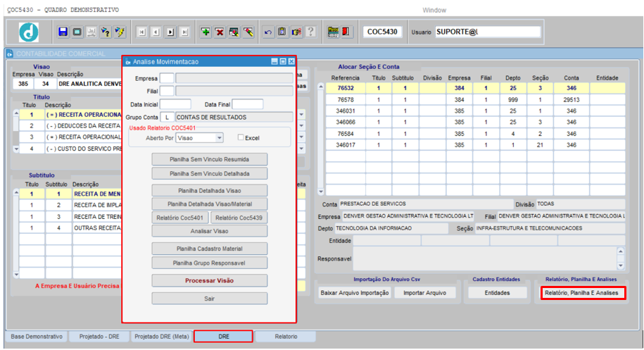Click the eraser clear field icon
The height and width of the screenshot is (350, 644).
(x=248, y=32)
